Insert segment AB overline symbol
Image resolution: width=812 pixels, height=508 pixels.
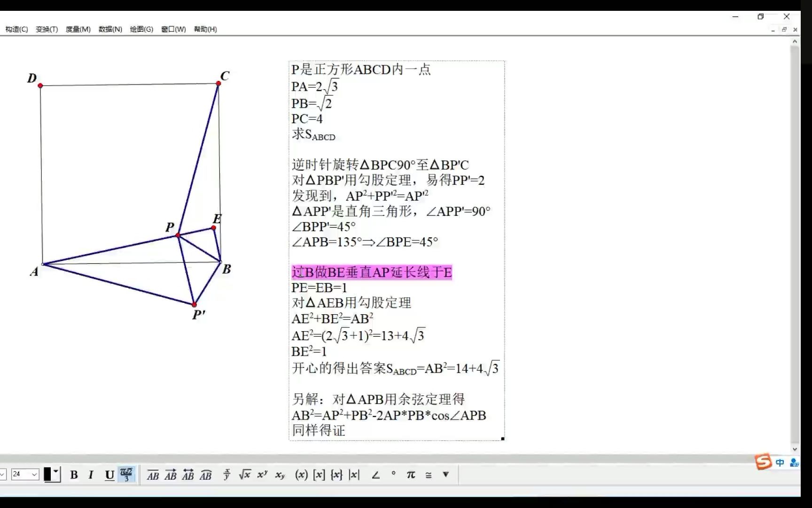[153, 475]
